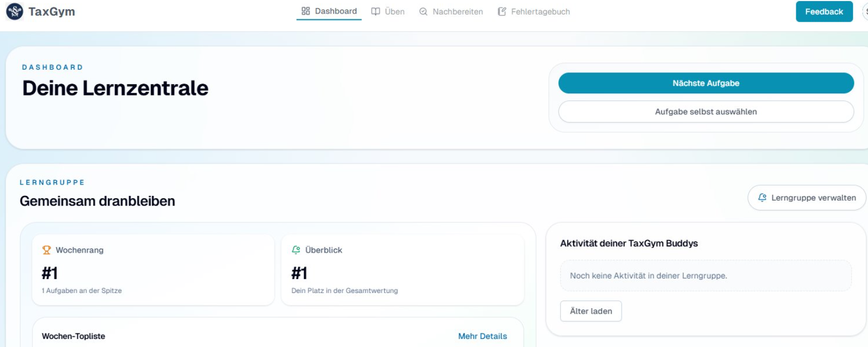Start the Nächste Aufgabe

click(x=706, y=83)
